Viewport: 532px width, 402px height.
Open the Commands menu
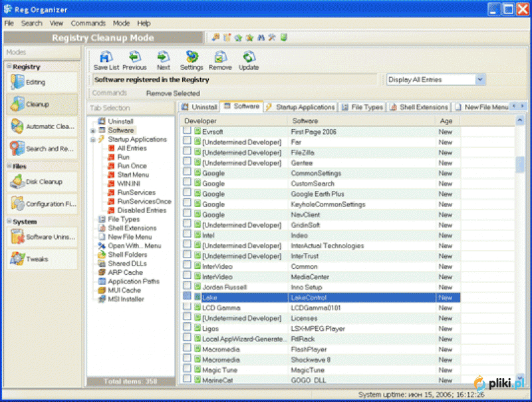[x=88, y=23]
